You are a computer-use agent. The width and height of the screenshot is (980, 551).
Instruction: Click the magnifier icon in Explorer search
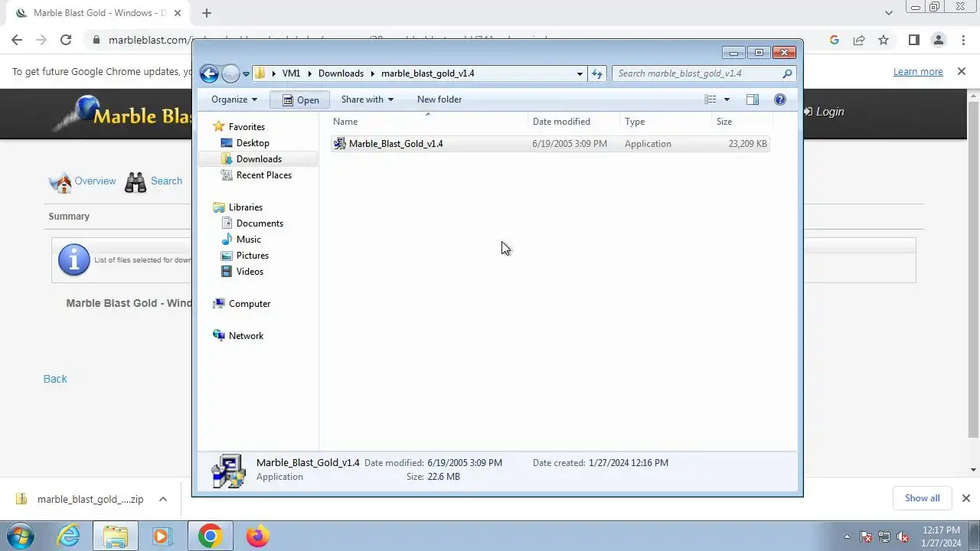click(787, 73)
